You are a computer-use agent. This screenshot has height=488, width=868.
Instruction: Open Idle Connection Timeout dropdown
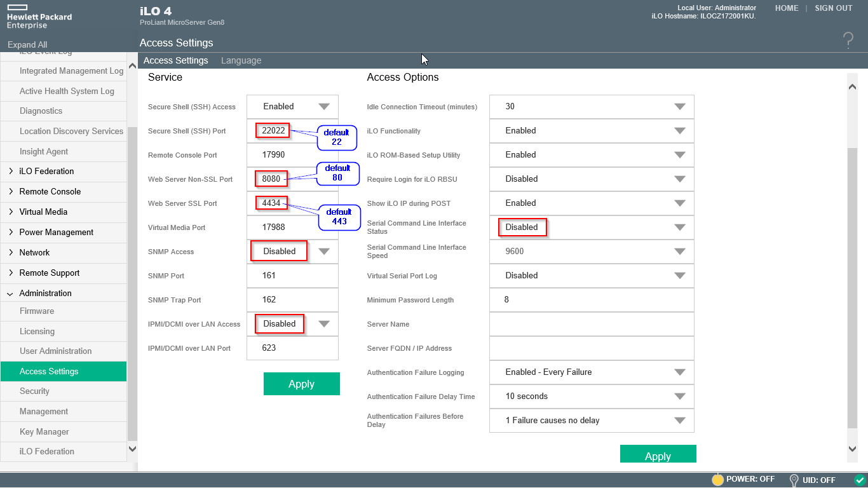(592, 107)
